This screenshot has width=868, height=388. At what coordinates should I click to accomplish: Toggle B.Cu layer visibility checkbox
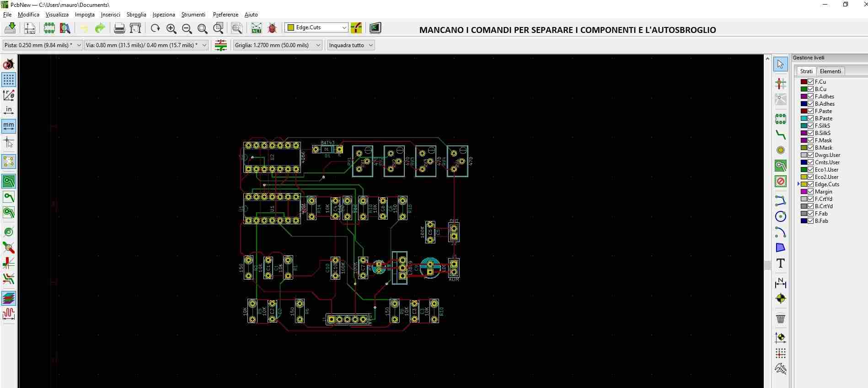coord(811,89)
